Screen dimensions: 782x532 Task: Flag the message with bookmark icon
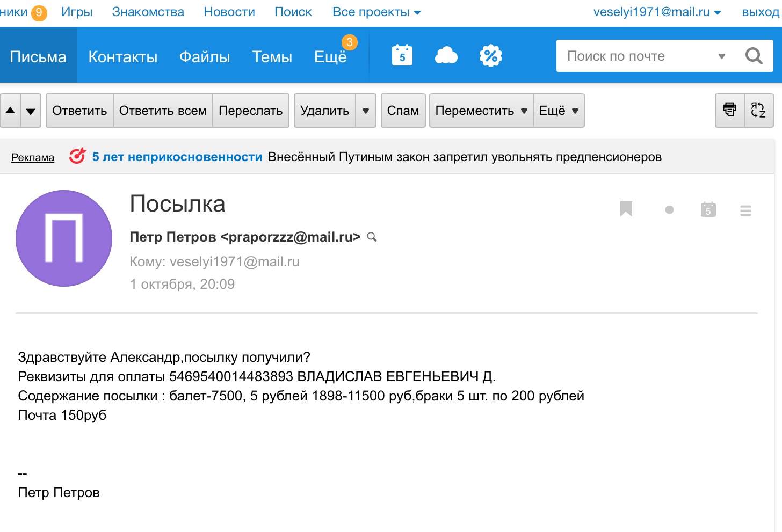click(x=626, y=209)
